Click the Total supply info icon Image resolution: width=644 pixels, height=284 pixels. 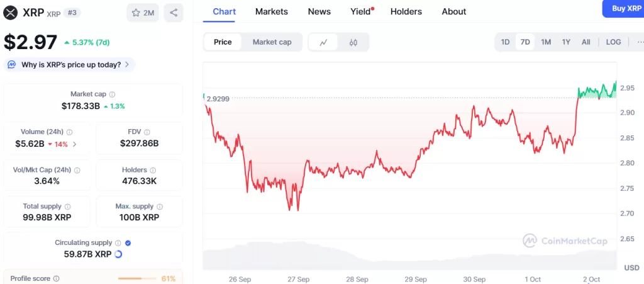click(x=68, y=207)
